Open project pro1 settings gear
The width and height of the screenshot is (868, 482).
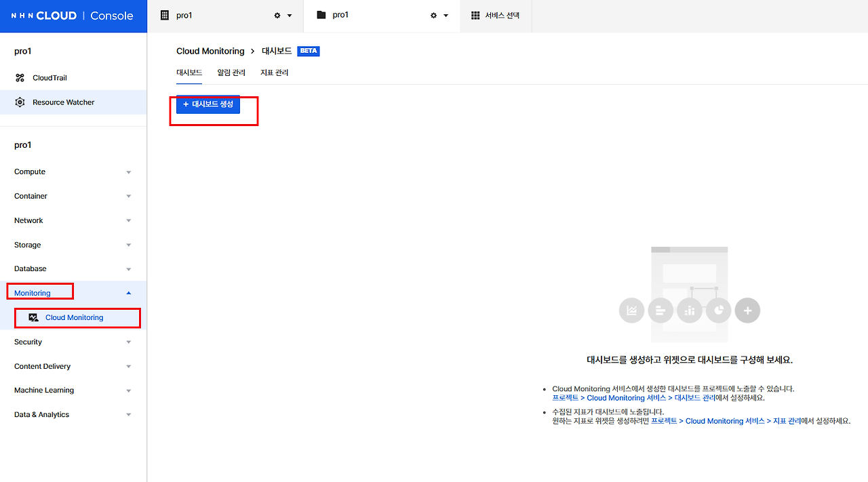434,16
